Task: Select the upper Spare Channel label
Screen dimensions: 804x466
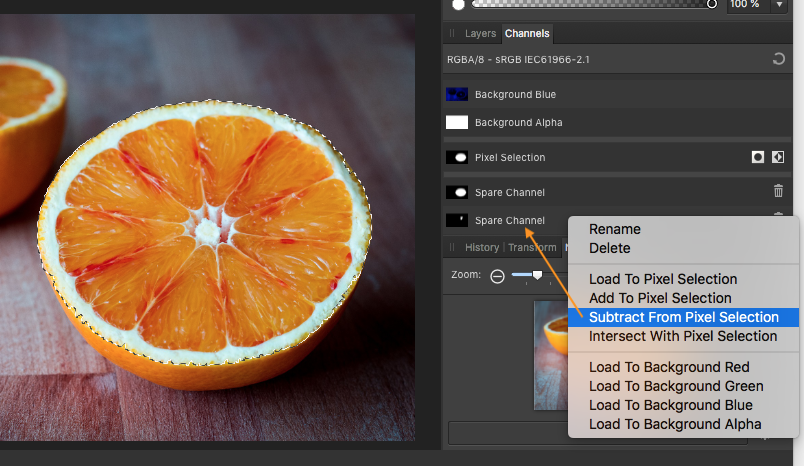Action: click(x=510, y=192)
